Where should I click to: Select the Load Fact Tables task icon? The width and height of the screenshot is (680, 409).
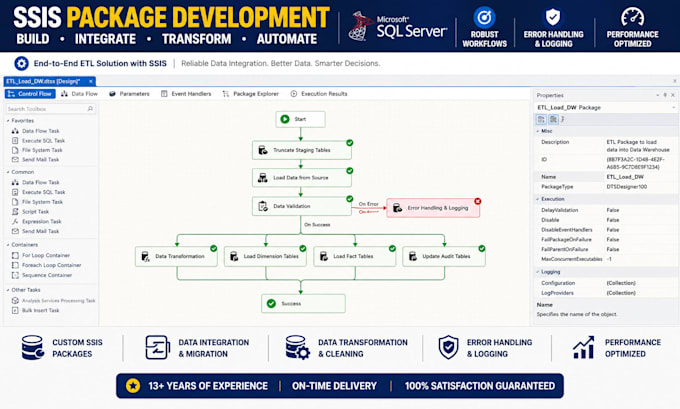coord(324,257)
